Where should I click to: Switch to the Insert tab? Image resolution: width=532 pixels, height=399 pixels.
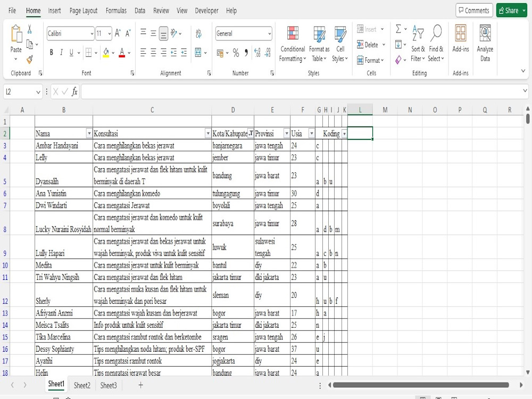point(54,11)
